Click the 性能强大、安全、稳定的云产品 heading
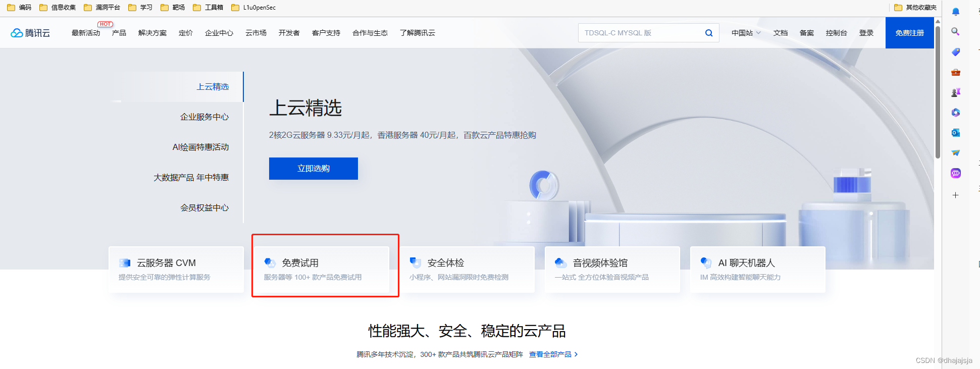The image size is (980, 369). click(467, 331)
